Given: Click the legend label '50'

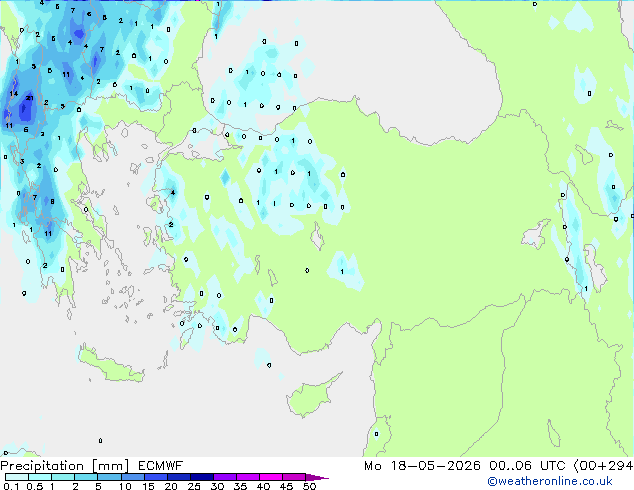Looking at the screenshot, I should coord(309,486).
